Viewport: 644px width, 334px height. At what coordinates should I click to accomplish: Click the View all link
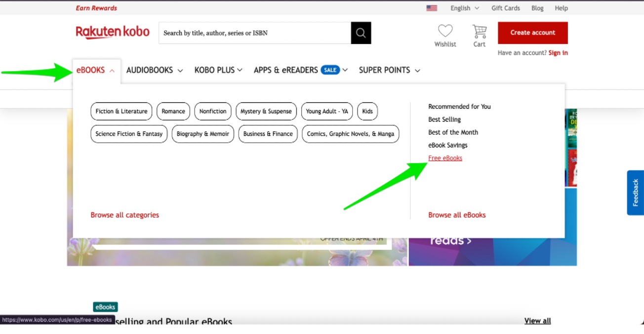click(537, 321)
